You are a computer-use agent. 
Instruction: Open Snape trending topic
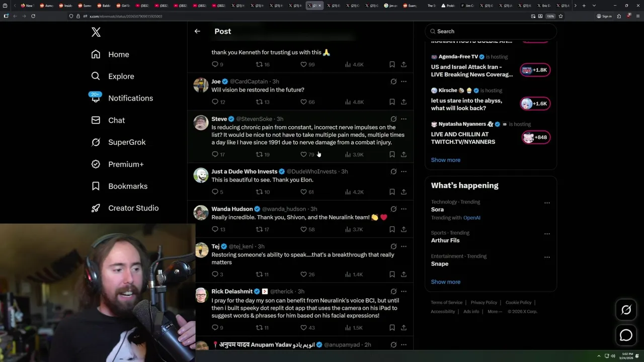(440, 264)
